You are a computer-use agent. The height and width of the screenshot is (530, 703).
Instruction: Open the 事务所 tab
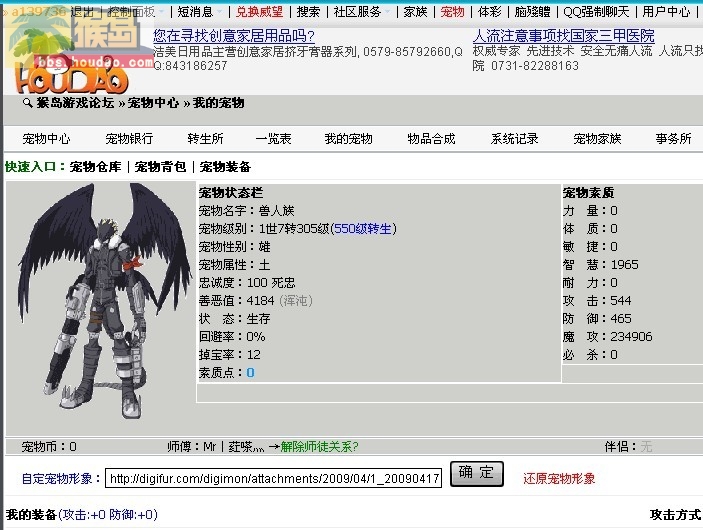click(673, 139)
